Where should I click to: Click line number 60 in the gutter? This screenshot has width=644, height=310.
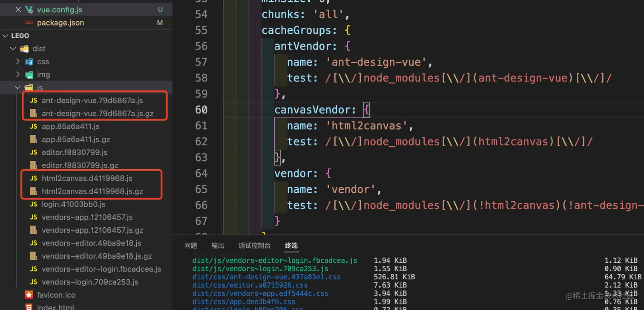201,110
